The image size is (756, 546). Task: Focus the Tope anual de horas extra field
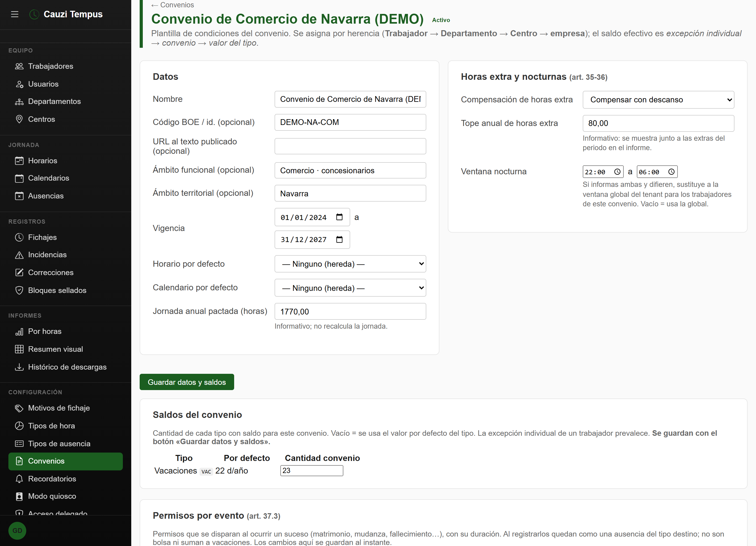[658, 123]
